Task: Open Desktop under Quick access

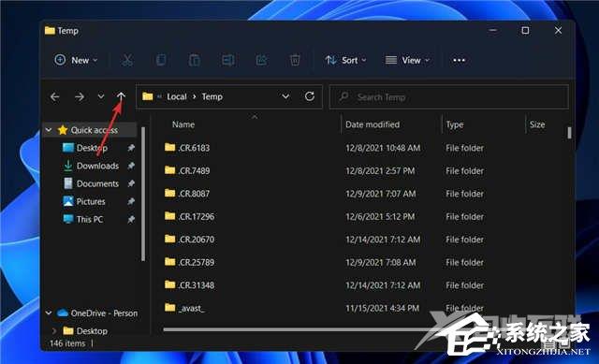Action: [x=92, y=148]
